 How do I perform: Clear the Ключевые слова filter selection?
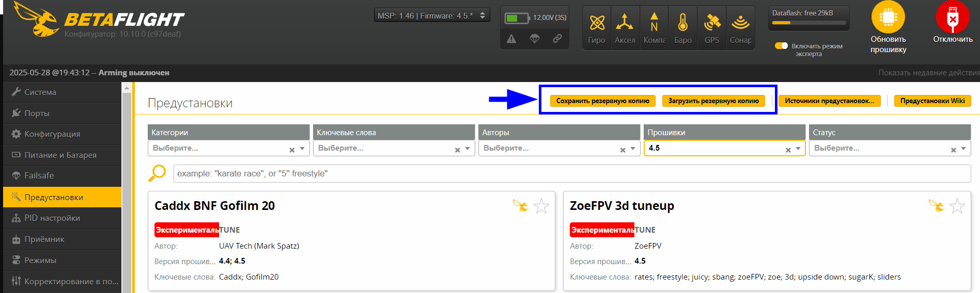point(457,150)
